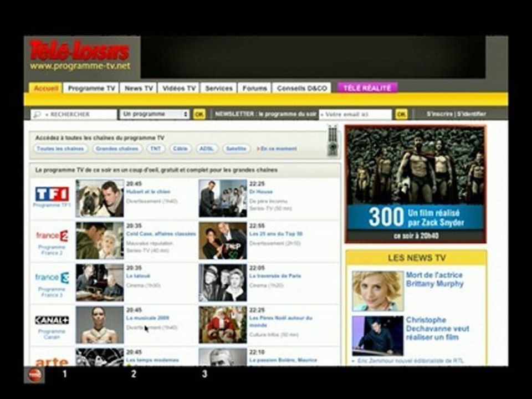Click the 'Programme Canal+' link
The width and height of the screenshot is (532, 399).
click(52, 334)
